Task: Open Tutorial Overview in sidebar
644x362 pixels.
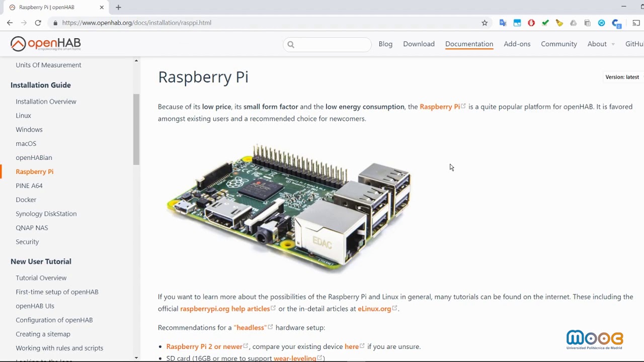Action: click(41, 278)
